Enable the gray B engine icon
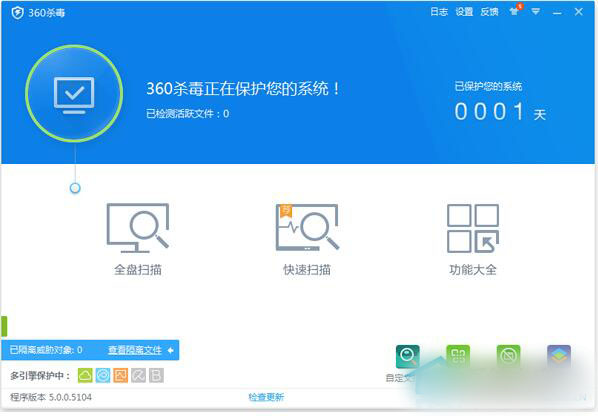 point(156,376)
